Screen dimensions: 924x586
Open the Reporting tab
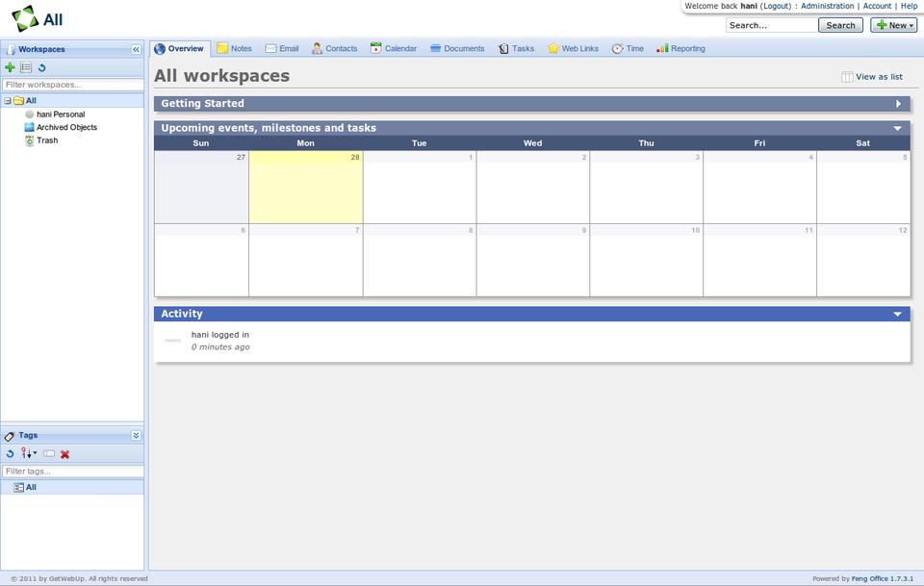[x=680, y=49]
